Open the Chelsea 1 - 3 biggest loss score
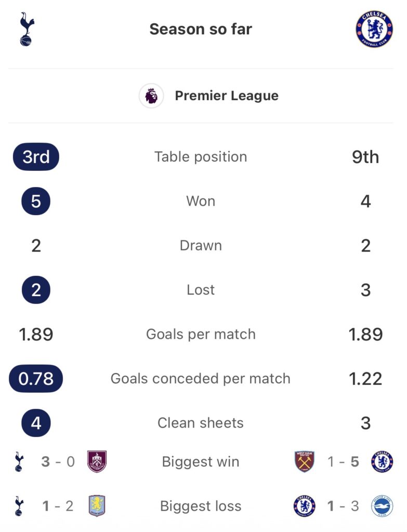The height and width of the screenshot is (532, 407). (344, 506)
